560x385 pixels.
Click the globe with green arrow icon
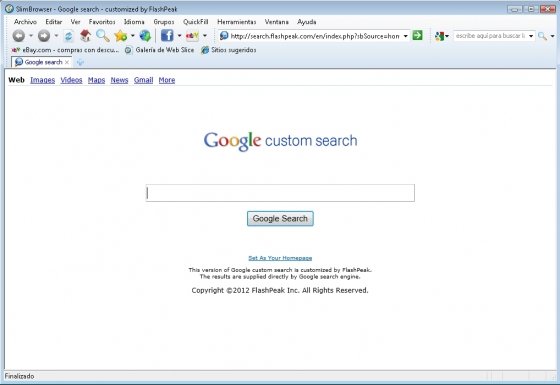point(145,36)
